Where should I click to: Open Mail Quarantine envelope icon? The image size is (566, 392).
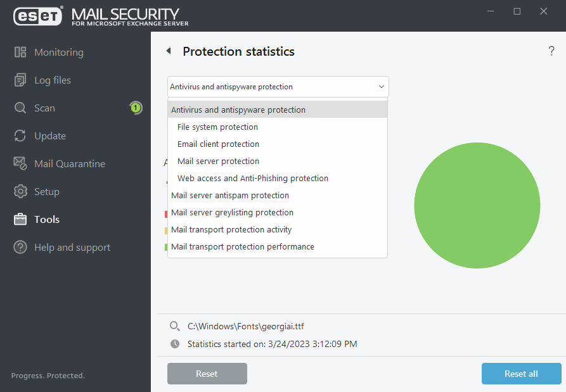[20, 164]
